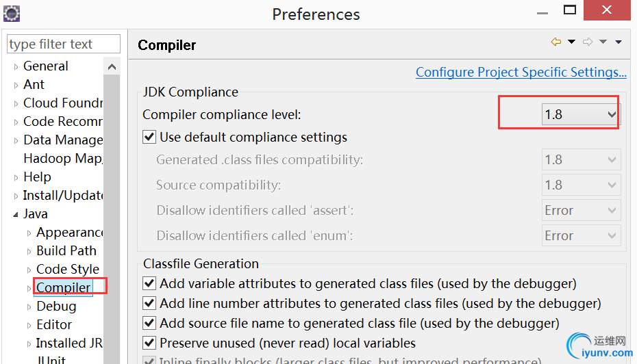
Task: Toggle Use default compliance settings checkbox
Action: 149,137
